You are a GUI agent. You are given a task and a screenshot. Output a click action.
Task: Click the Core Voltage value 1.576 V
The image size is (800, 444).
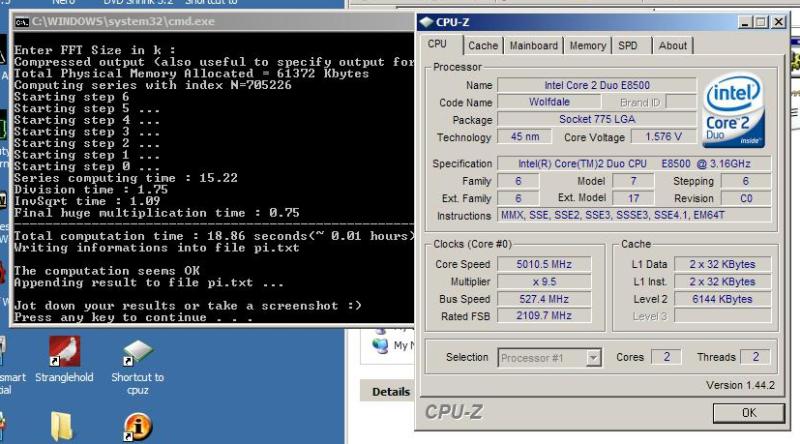click(x=663, y=137)
